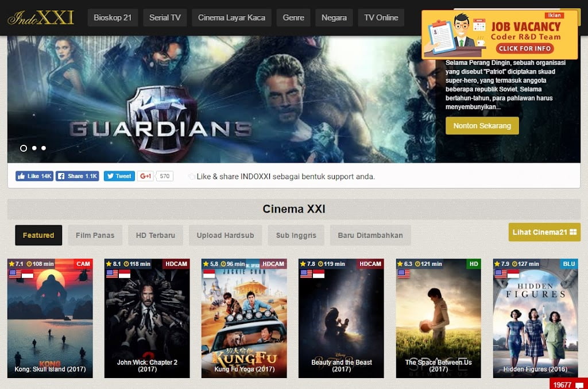
Task: Click the Job Vacancy ad banner
Action: pyautogui.click(x=500, y=34)
